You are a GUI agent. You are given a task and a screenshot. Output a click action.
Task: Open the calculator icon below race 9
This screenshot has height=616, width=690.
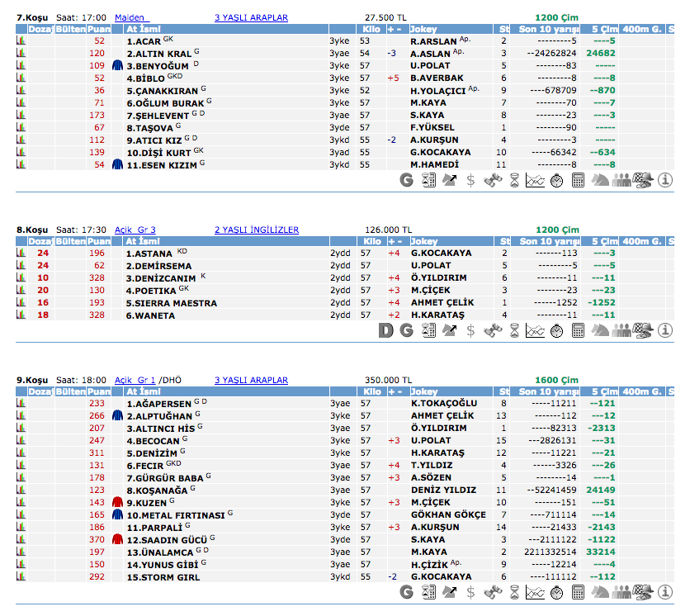click(579, 591)
